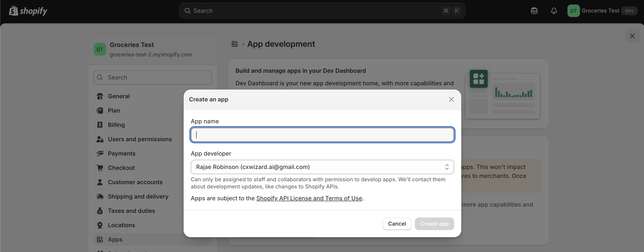Image resolution: width=644 pixels, height=252 pixels.
Task: Click the apps grid icon in the breadcrumb
Action: 234,44
